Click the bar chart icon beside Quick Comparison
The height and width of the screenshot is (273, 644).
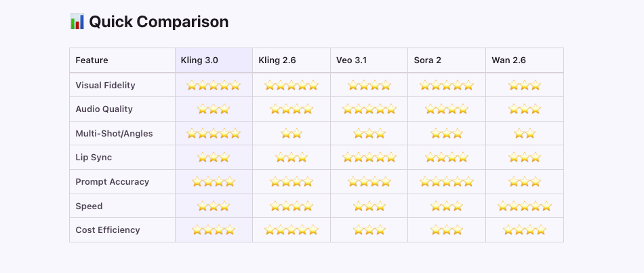[77, 22]
